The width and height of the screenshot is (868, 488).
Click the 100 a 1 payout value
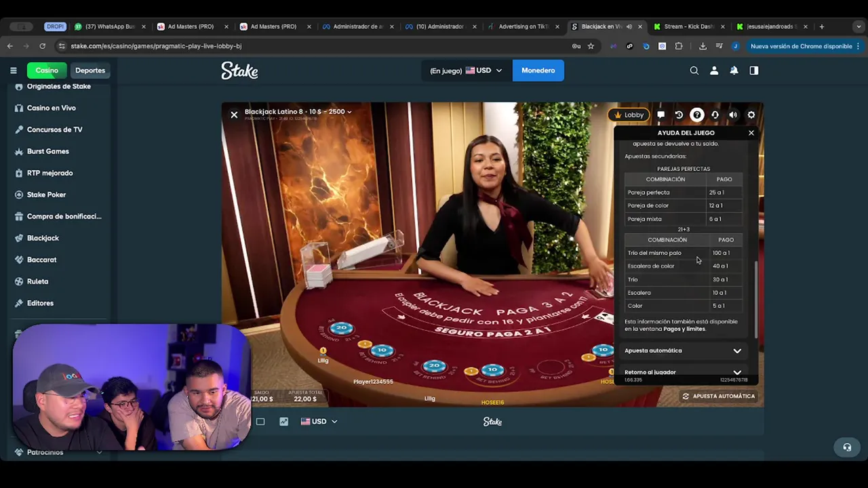[721, 253]
